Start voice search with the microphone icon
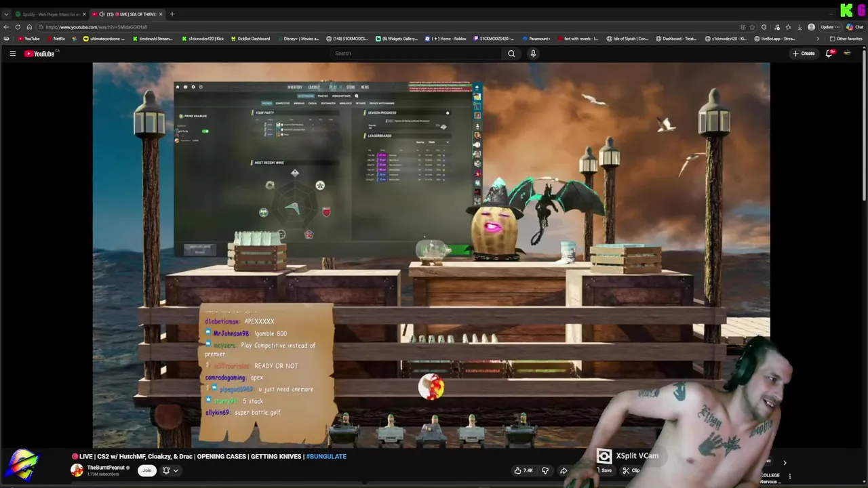This screenshot has width=868, height=488. point(533,54)
